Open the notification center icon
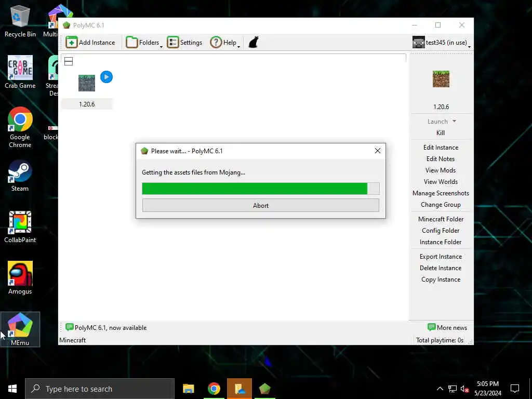The height and width of the screenshot is (399, 532). pyautogui.click(x=515, y=389)
